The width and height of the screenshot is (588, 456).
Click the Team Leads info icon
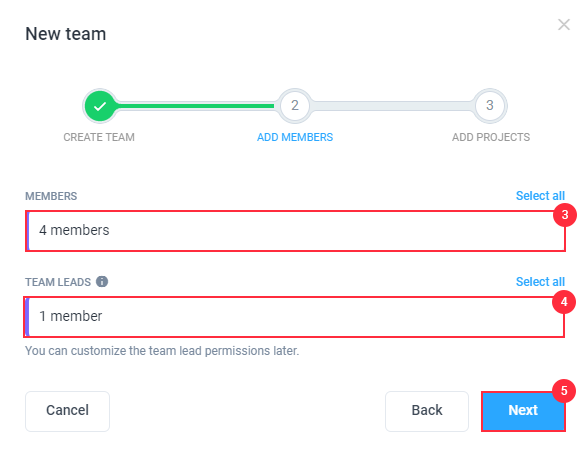102,281
